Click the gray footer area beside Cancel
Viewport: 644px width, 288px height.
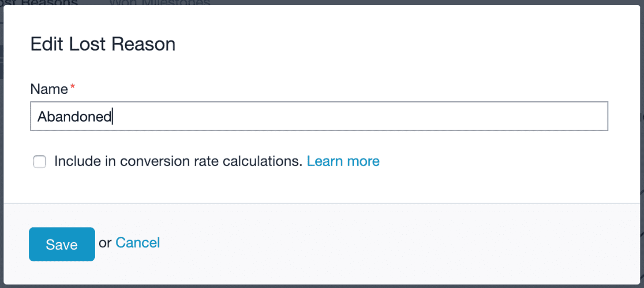tap(397, 244)
